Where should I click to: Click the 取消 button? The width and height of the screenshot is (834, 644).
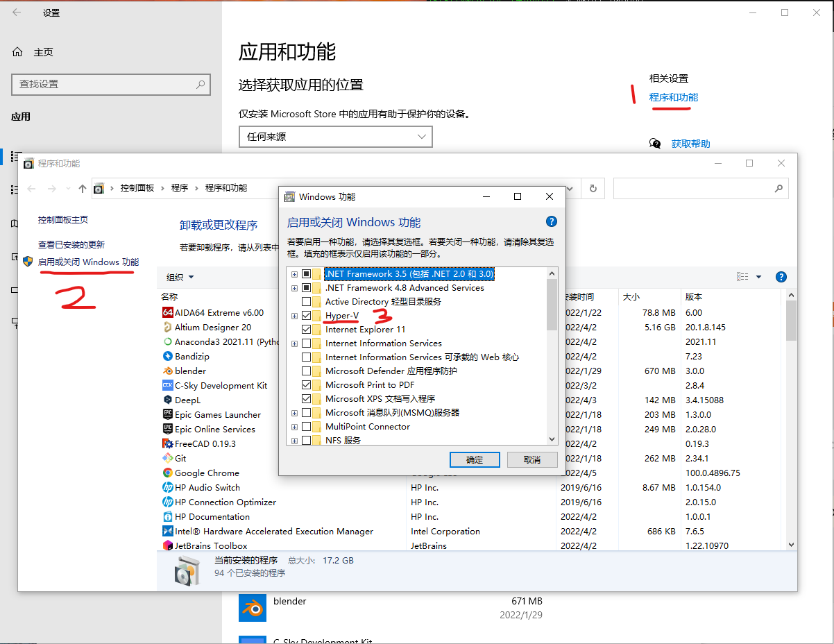click(532, 459)
